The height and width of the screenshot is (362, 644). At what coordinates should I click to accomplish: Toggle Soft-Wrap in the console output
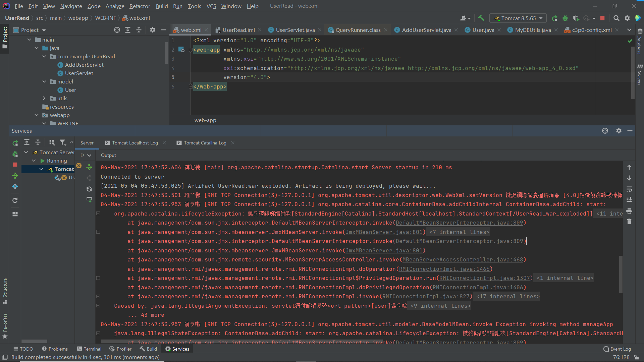(629, 189)
